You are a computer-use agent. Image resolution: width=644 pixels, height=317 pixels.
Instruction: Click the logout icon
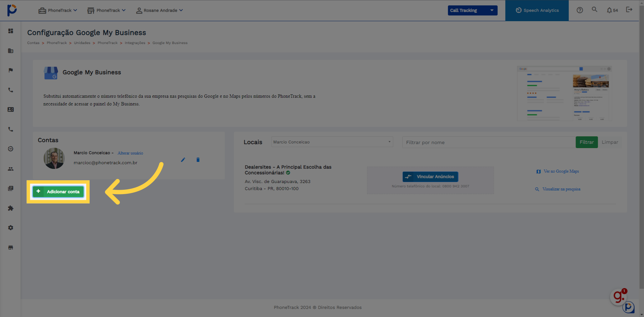click(629, 9)
